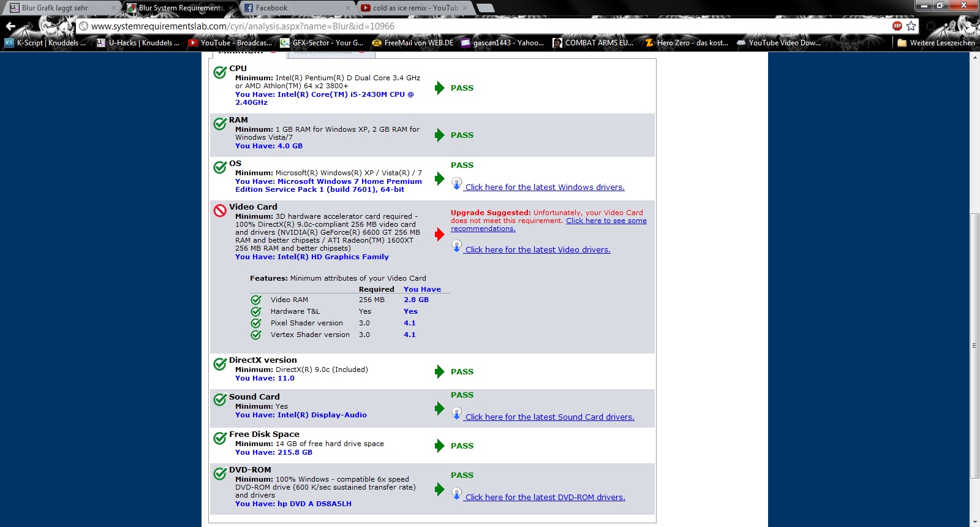
Task: Open GFX-Sector bookmark
Action: [322, 43]
